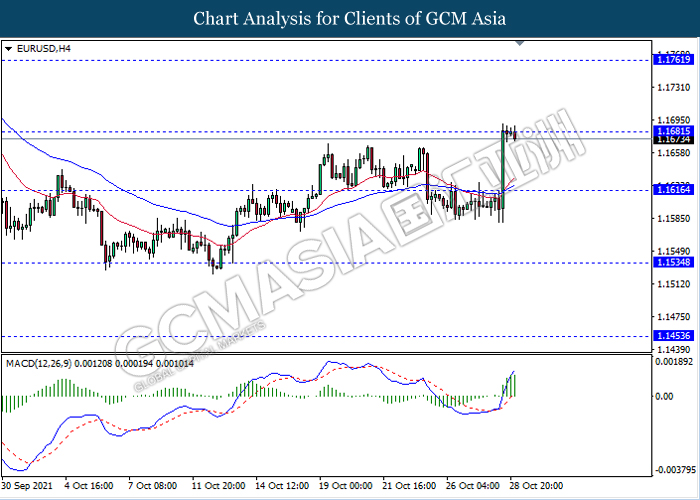Image resolution: width=700 pixels, height=500 pixels.
Task: Click the 7 Oct 08:00 time label
Action: (x=153, y=485)
